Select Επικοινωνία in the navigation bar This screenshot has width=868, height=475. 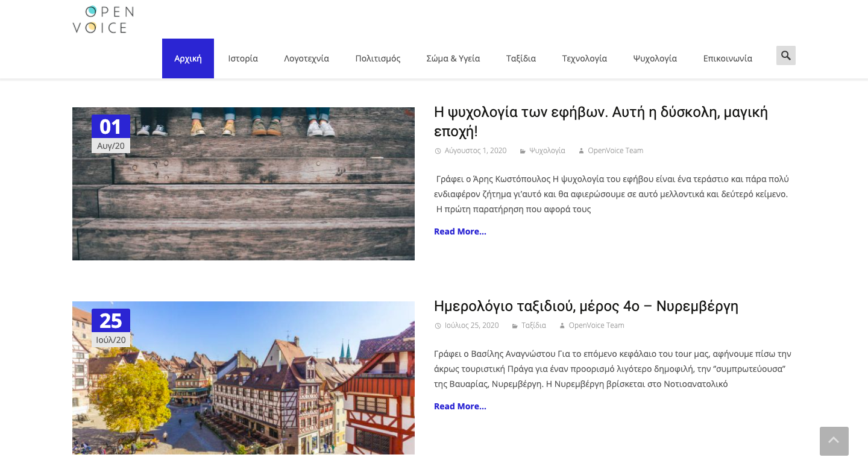tap(728, 58)
